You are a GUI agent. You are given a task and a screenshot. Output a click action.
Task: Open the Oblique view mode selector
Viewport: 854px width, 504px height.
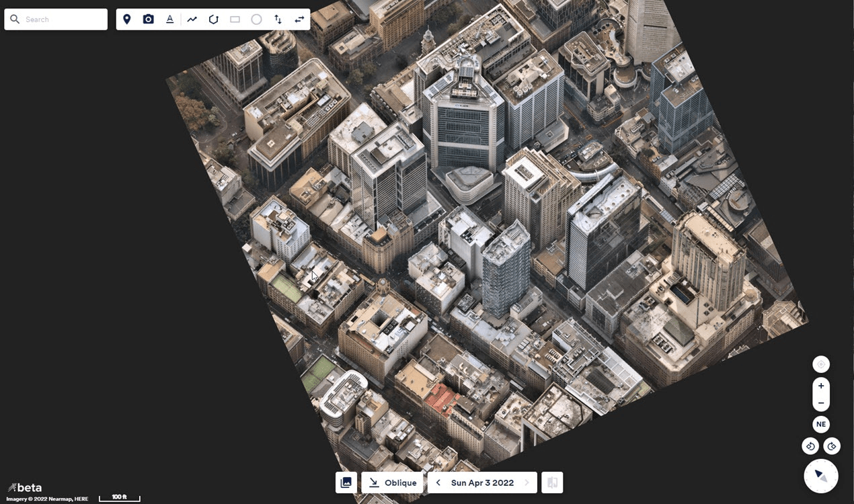(392, 482)
